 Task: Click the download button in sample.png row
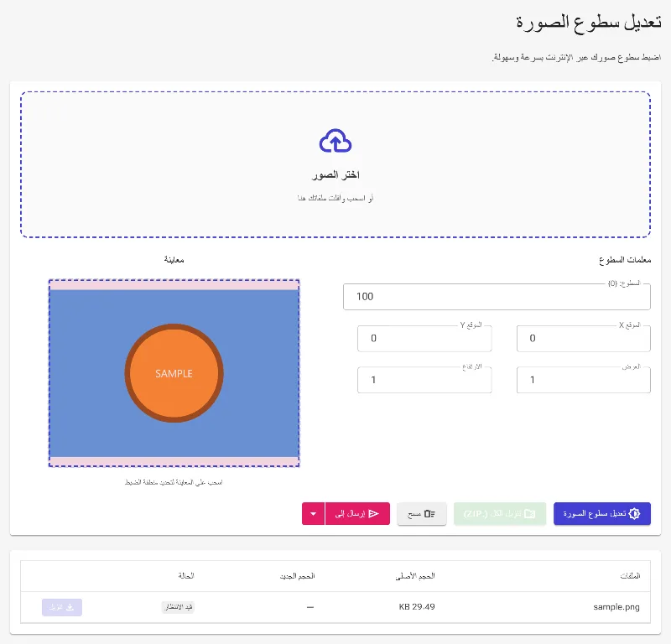click(x=62, y=607)
